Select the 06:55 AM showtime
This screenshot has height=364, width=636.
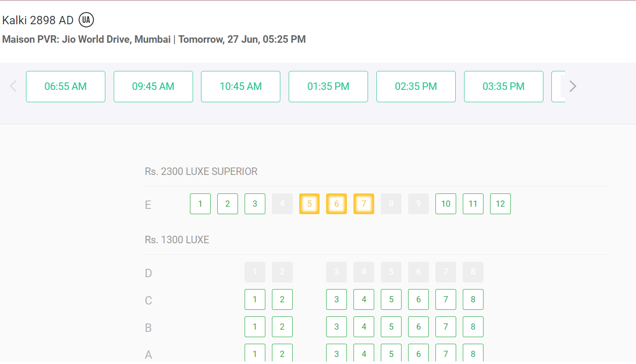(x=65, y=86)
